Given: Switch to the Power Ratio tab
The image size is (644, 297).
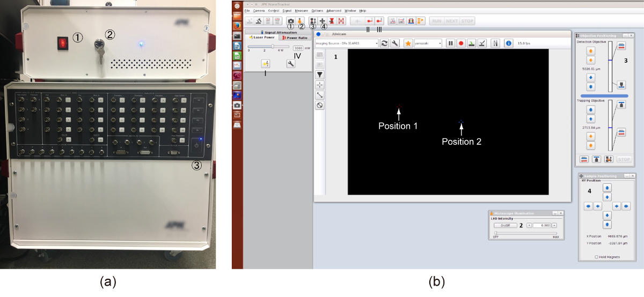Looking at the screenshot, I should click(294, 38).
